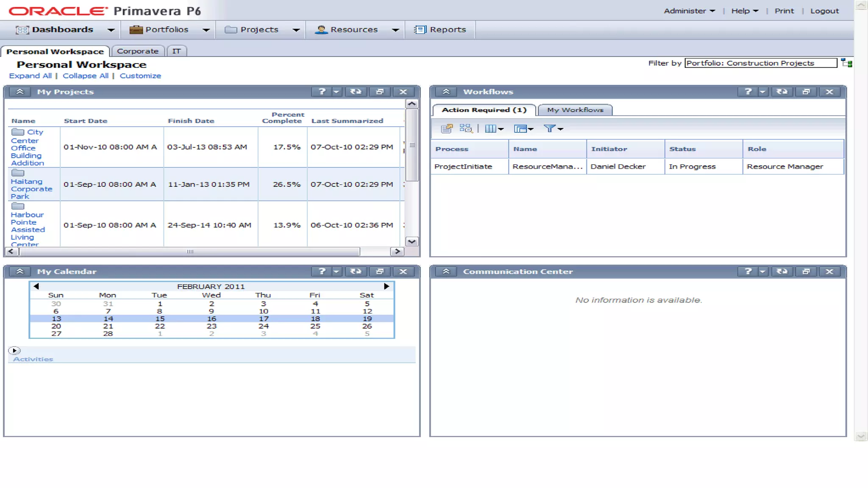
Task: Open help for My Projects portlet
Action: (322, 91)
